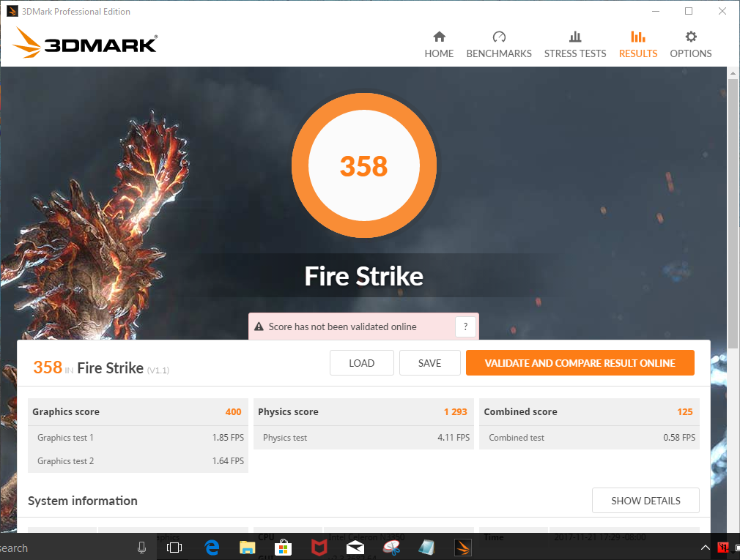Click the 3DMark logo
Image resolution: width=740 pixels, height=560 pixels.
pos(85,43)
